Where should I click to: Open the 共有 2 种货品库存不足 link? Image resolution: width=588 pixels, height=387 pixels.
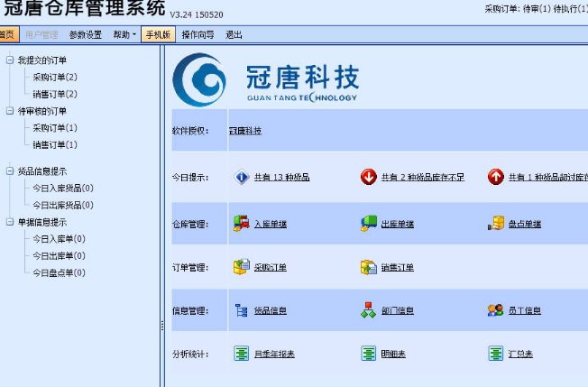click(x=423, y=177)
